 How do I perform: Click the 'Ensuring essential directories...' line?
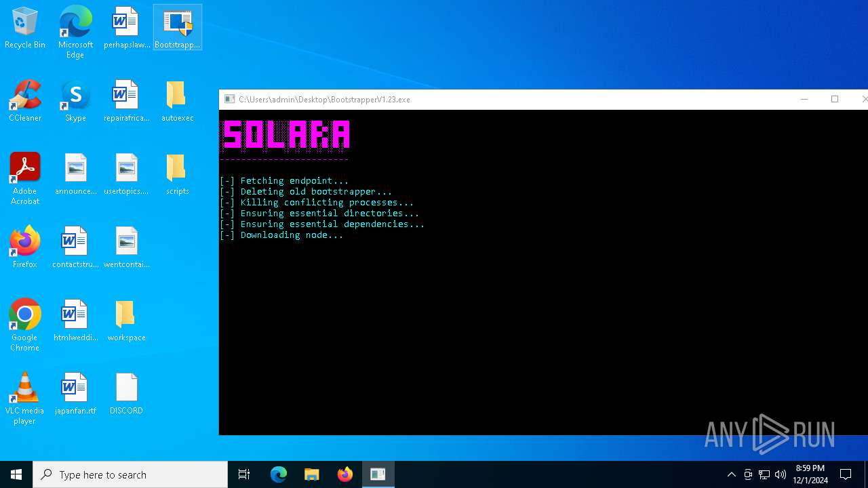click(319, 213)
